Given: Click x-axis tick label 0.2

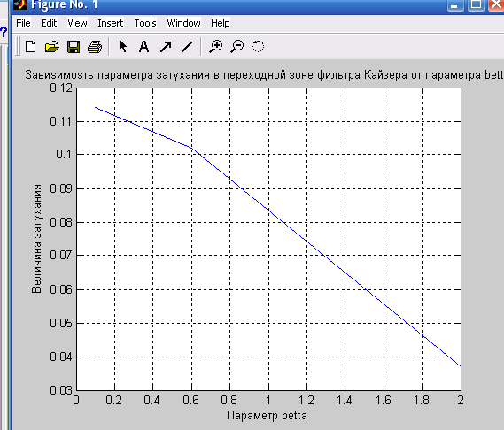Looking at the screenshot, I should click(113, 400).
